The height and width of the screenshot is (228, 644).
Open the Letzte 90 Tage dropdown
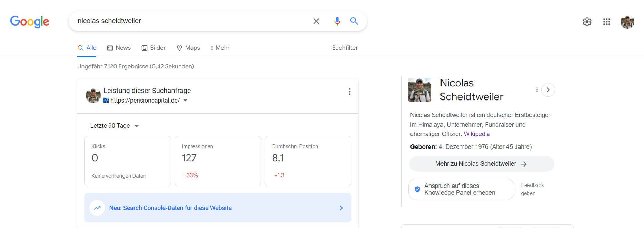(x=114, y=126)
